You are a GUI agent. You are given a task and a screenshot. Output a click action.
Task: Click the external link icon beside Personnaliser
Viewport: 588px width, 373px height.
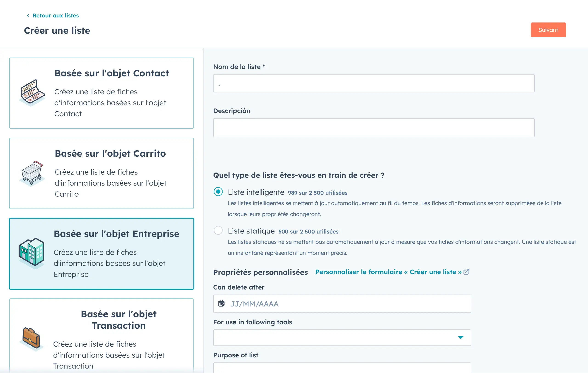tap(466, 272)
